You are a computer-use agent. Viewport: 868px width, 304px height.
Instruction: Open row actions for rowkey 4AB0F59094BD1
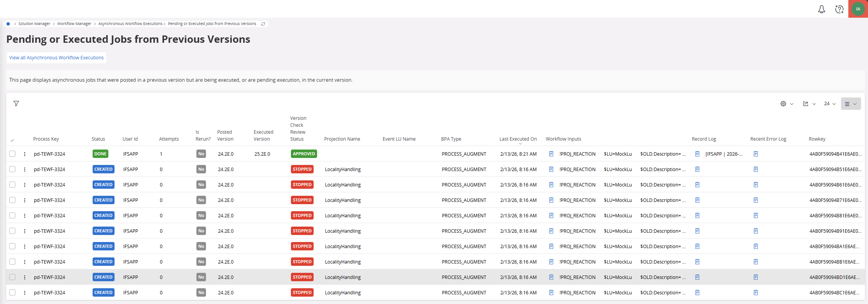pos(25,277)
